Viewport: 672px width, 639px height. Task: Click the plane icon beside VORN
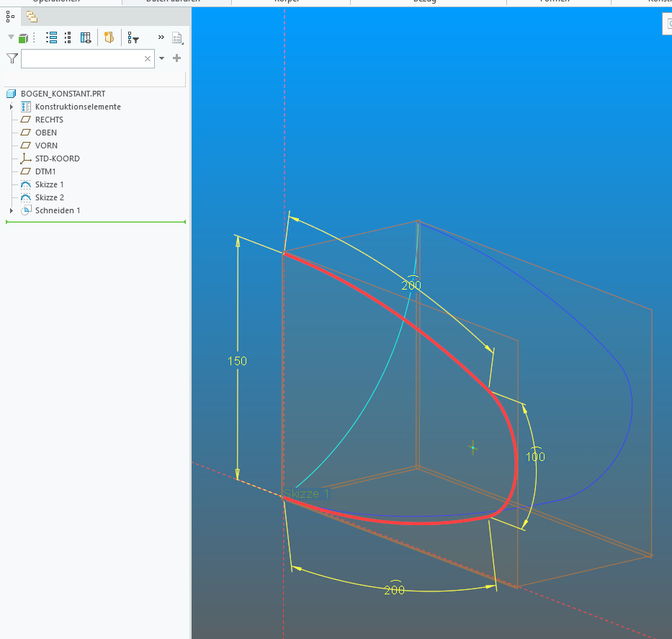26,146
